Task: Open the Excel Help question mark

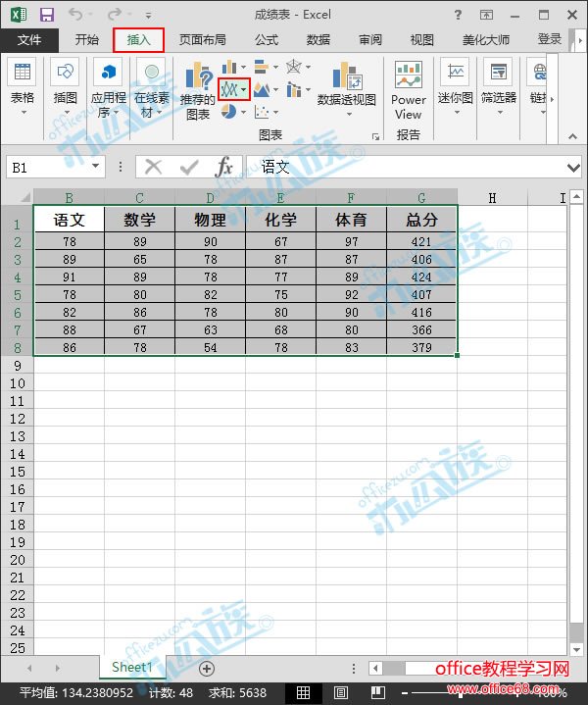Action: pos(458,15)
